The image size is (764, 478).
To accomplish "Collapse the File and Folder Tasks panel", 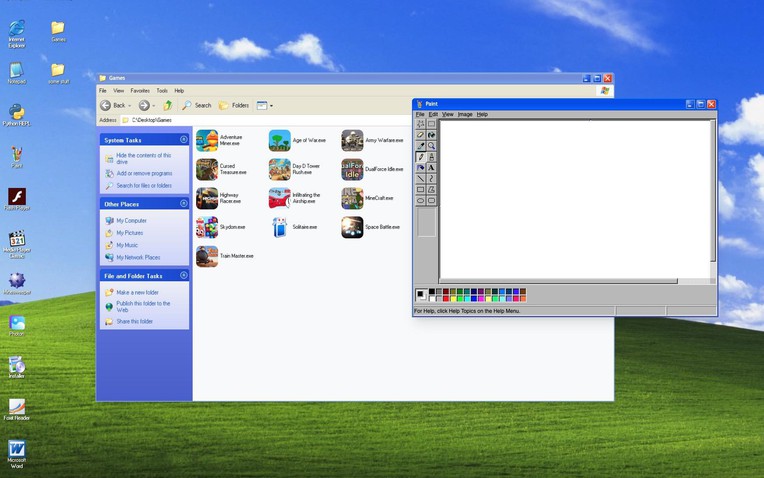I will tap(184, 275).
